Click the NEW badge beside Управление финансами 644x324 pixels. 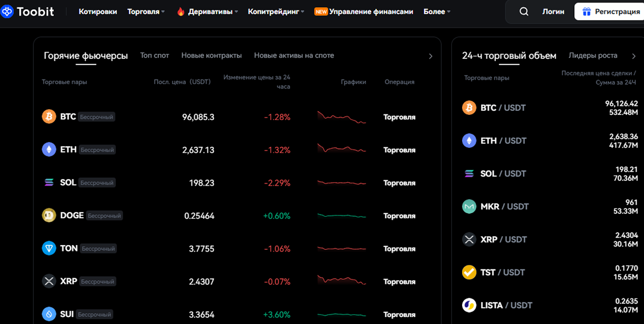click(321, 12)
